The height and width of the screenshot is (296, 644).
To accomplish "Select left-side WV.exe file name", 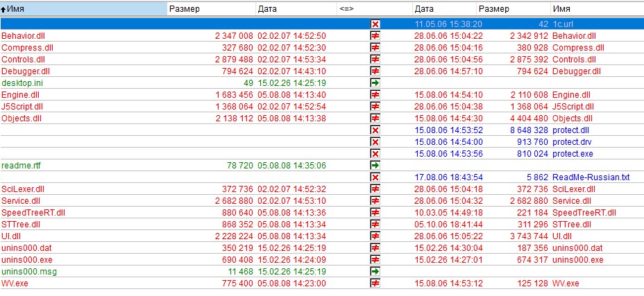I will (x=15, y=284).
